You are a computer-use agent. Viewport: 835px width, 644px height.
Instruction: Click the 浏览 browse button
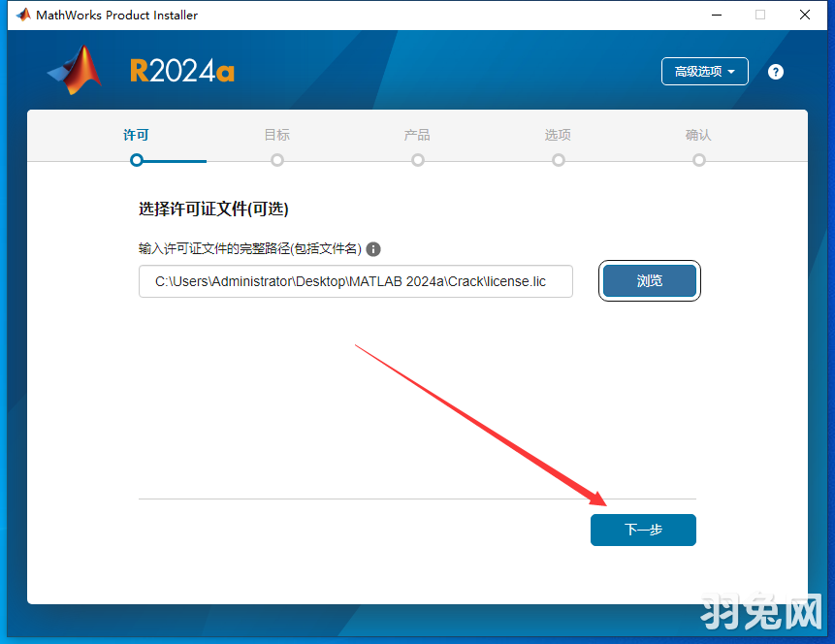coord(649,280)
